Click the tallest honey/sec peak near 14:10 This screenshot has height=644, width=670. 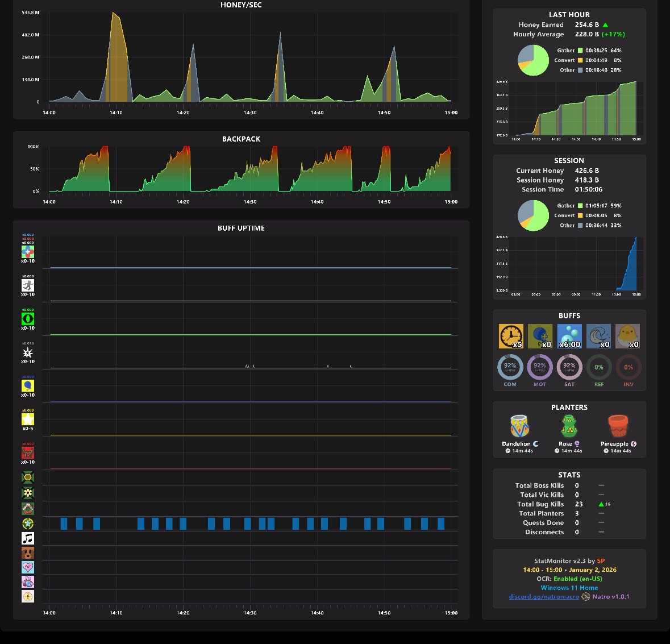point(114,15)
